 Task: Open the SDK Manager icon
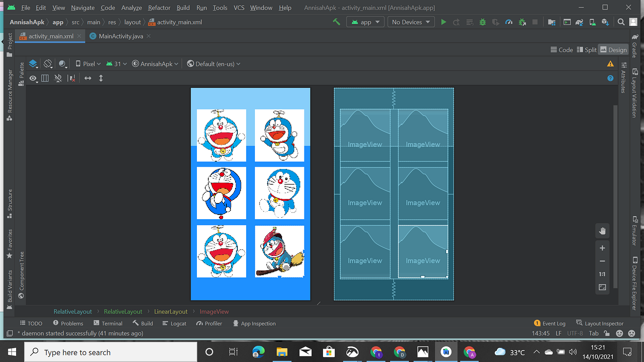(x=605, y=22)
